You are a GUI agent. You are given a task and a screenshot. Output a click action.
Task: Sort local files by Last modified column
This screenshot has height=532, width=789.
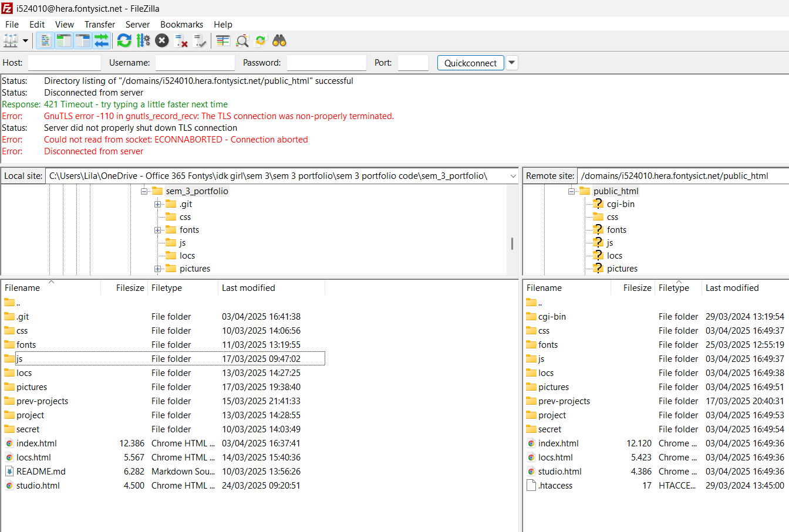point(271,288)
